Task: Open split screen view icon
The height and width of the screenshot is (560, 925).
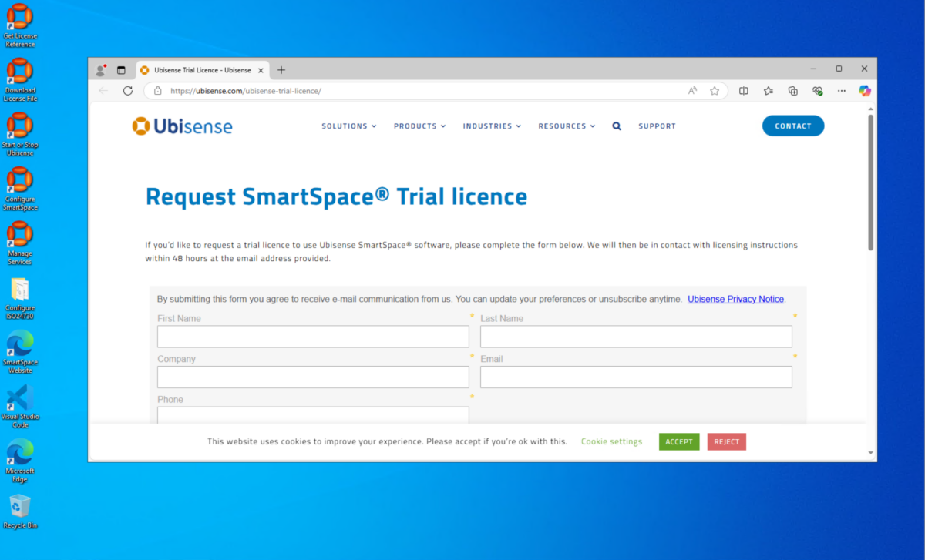Action: coord(744,91)
